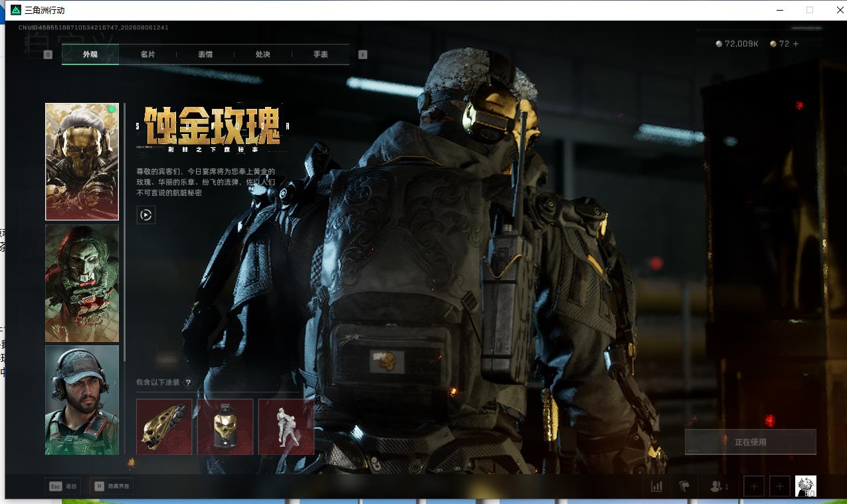847x504 pixels.
Task: Open the 名片 tab
Action: pos(147,54)
